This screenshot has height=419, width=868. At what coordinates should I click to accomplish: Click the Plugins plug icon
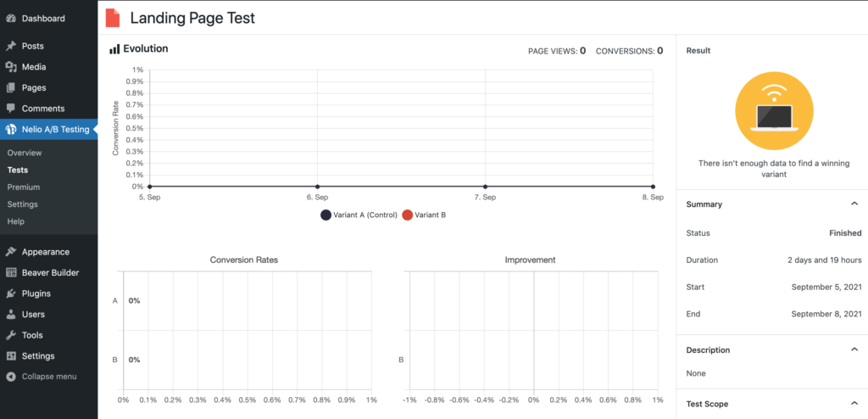click(10, 293)
